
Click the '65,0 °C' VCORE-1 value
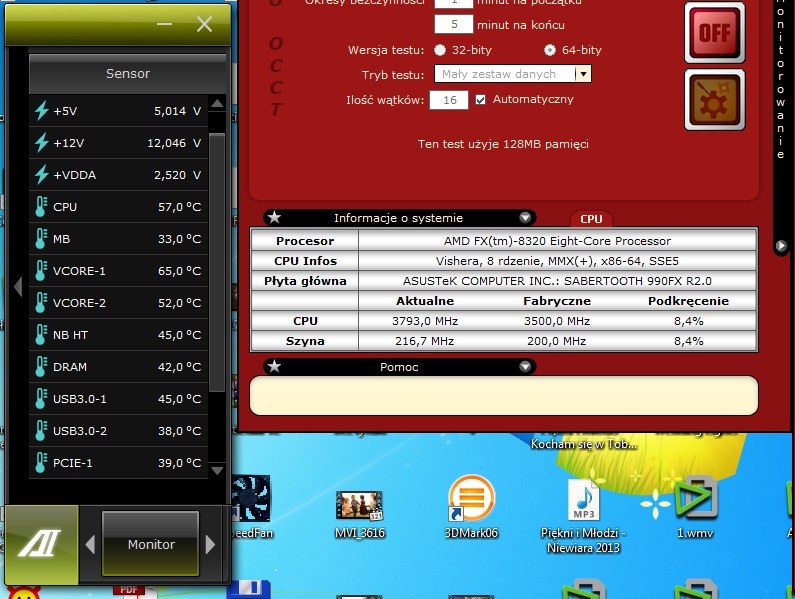tap(179, 271)
